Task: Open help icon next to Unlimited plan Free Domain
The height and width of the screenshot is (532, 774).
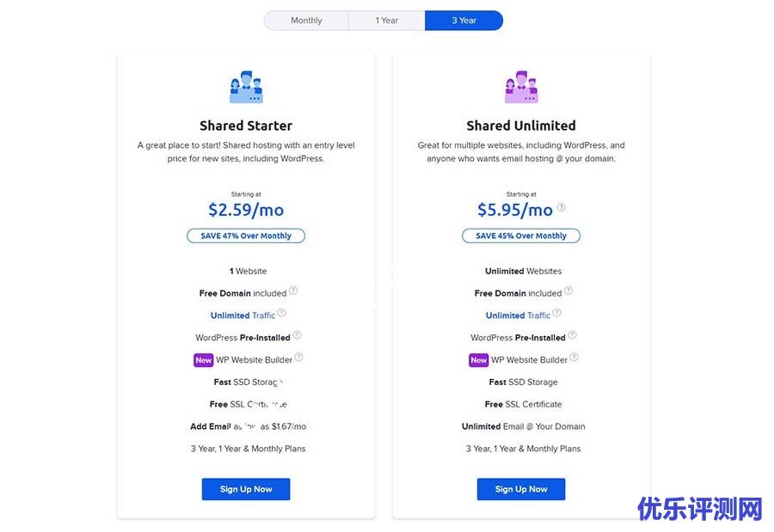Action: point(568,290)
